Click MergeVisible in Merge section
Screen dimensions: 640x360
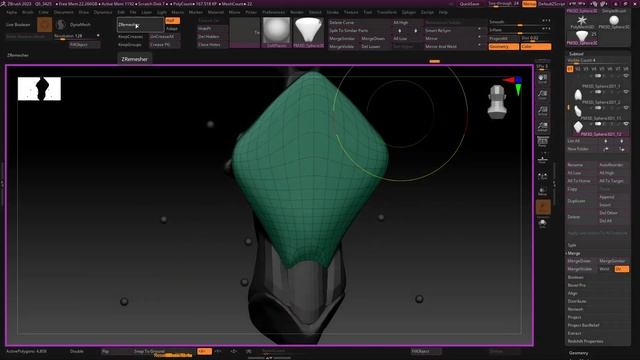point(582,269)
